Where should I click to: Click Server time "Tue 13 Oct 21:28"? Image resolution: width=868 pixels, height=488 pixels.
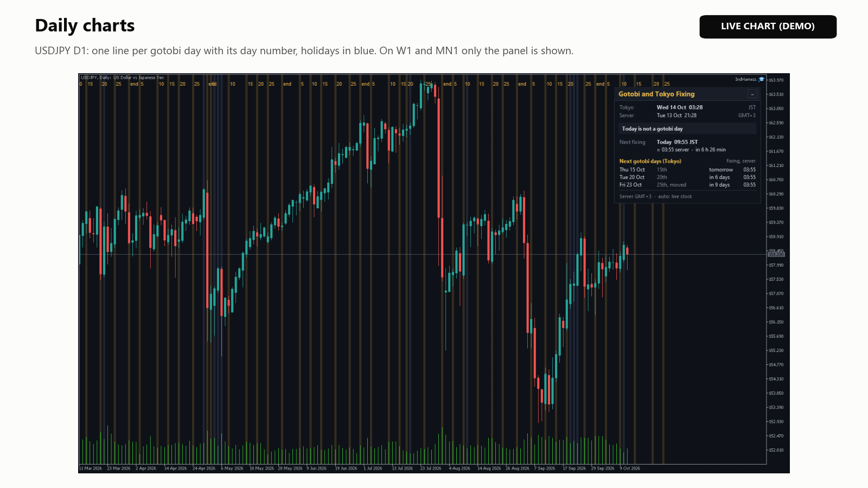[x=676, y=115]
